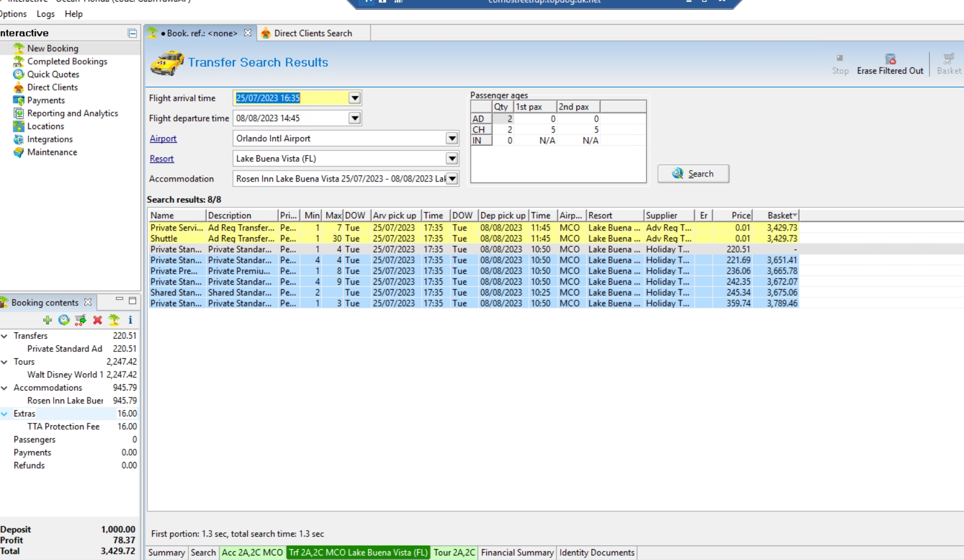Click the Reporting and Analytics icon
The height and width of the screenshot is (560, 964).
point(18,113)
